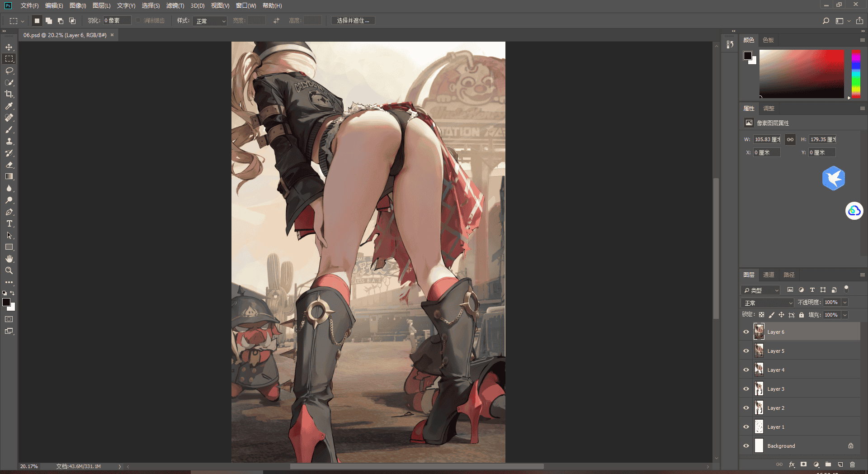Toggle Background layer visibility eye
Viewport: 868px width, 474px height.
[746, 446]
